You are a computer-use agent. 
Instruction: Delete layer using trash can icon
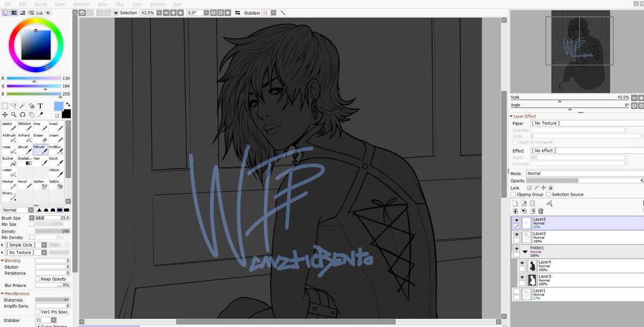[x=541, y=211]
